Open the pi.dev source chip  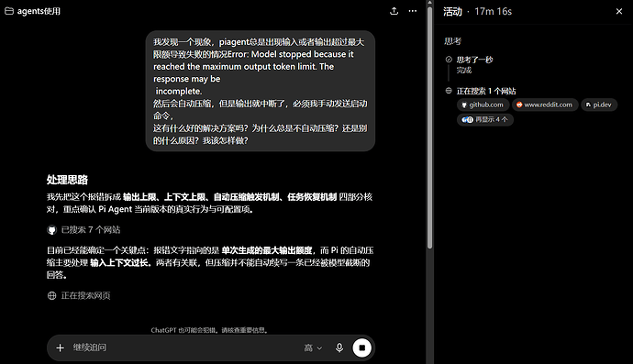(x=599, y=105)
